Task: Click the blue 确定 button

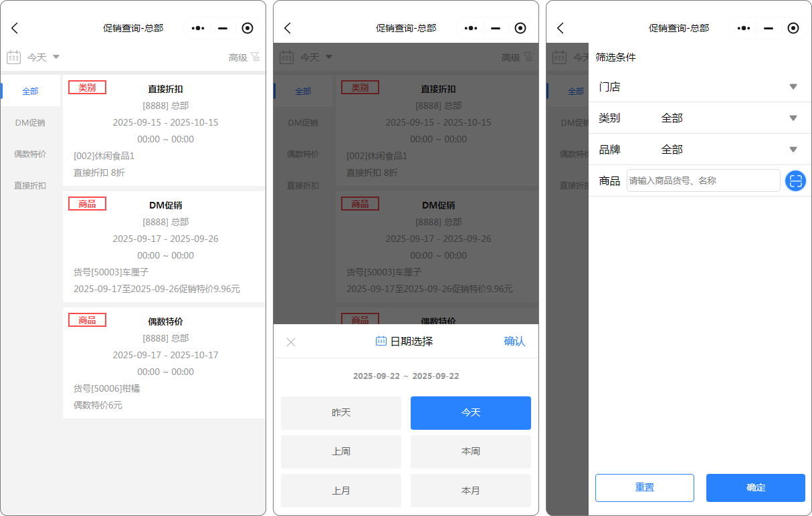Action: (756, 488)
